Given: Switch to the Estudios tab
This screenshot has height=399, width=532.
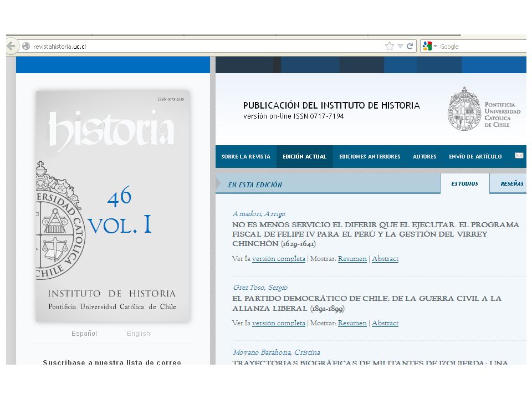Looking at the screenshot, I should tap(465, 183).
